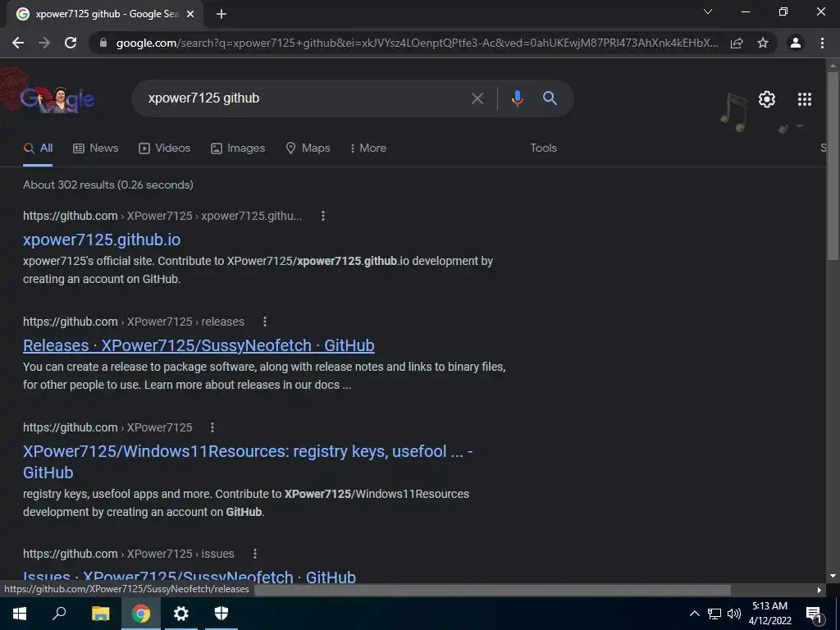This screenshot has height=630, width=840.
Task: Open Chrome three-dot menu
Action: [822, 43]
